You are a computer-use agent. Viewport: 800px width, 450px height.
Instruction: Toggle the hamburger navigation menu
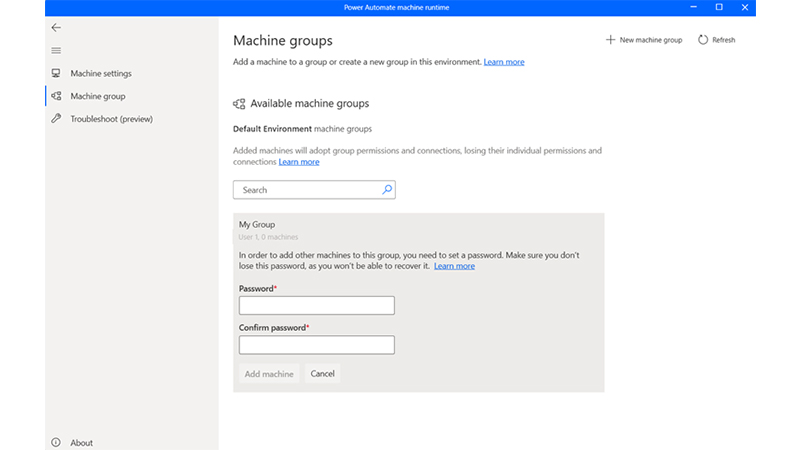point(56,51)
